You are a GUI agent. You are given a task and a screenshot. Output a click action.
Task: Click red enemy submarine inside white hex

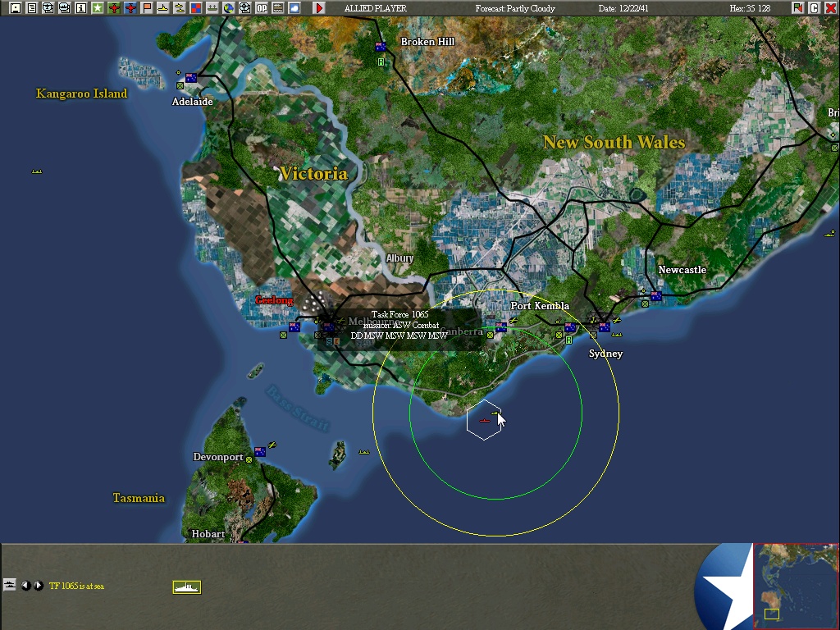coord(484,421)
